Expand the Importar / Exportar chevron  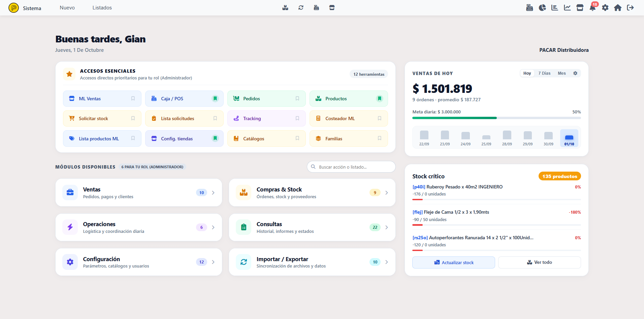(x=387, y=262)
